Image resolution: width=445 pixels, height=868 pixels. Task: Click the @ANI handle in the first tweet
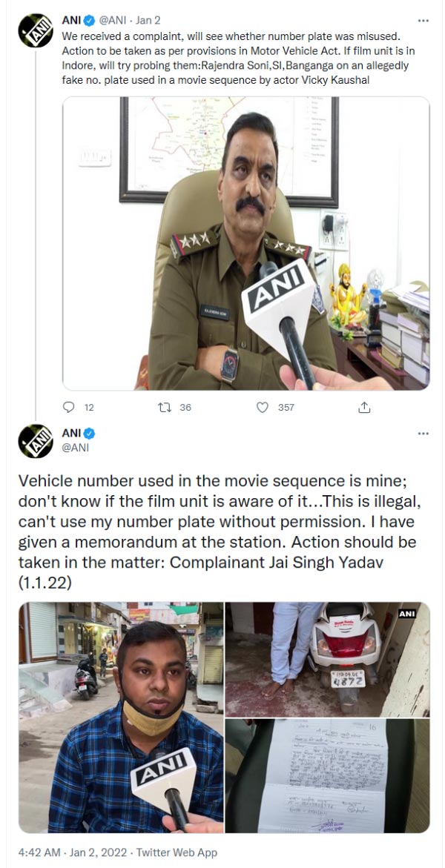click(x=116, y=23)
